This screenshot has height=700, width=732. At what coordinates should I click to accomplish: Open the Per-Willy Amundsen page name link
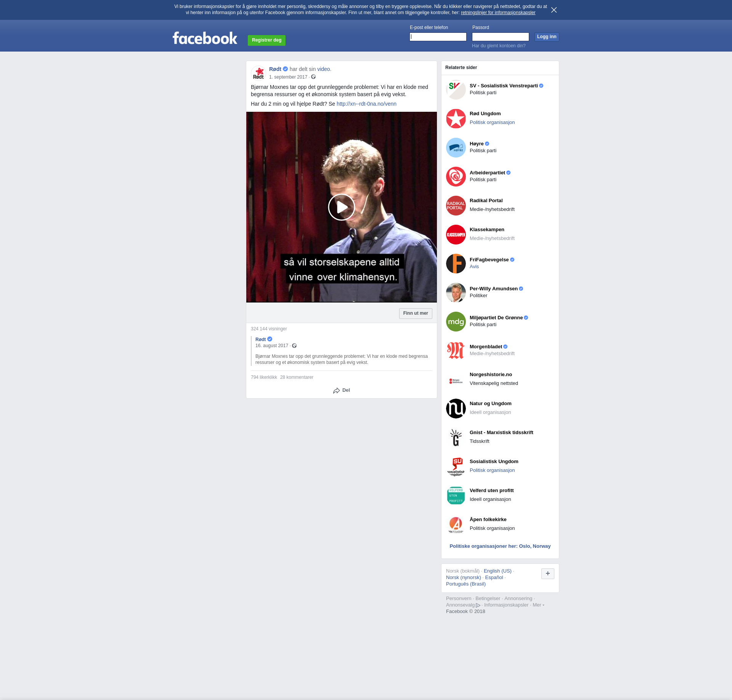tap(494, 289)
